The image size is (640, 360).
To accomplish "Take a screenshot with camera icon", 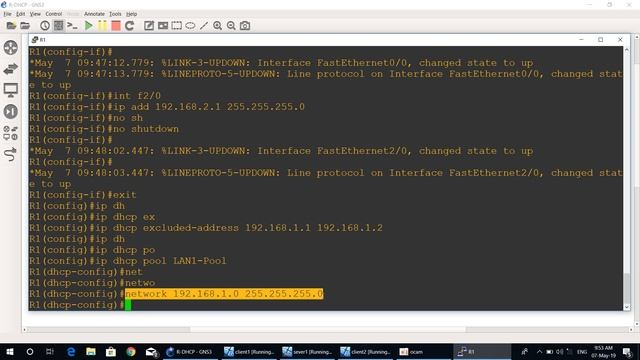I will click(x=245, y=26).
